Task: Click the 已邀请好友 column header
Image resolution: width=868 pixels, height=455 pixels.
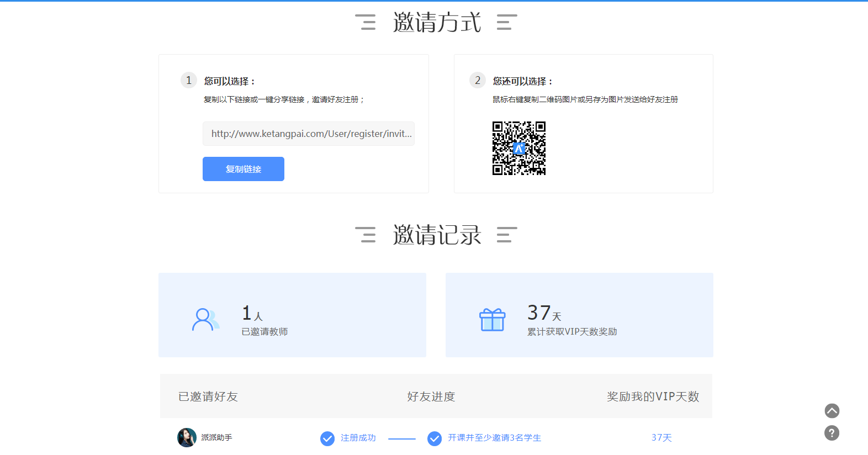Action: click(208, 396)
